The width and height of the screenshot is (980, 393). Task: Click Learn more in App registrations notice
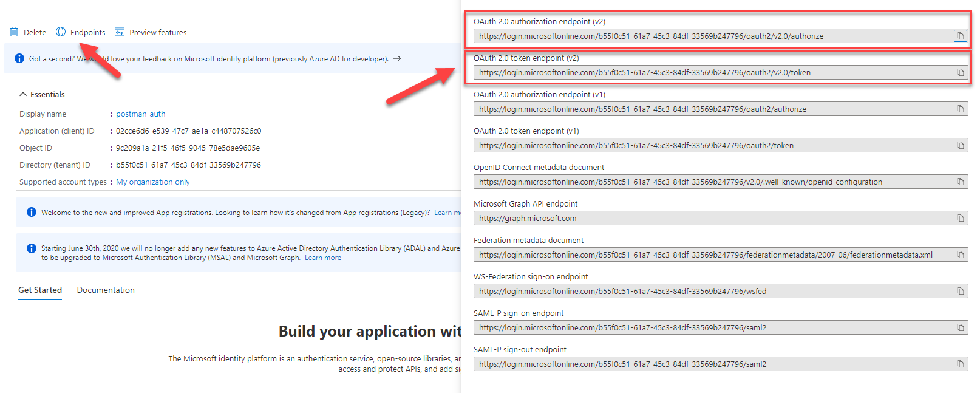[447, 213]
